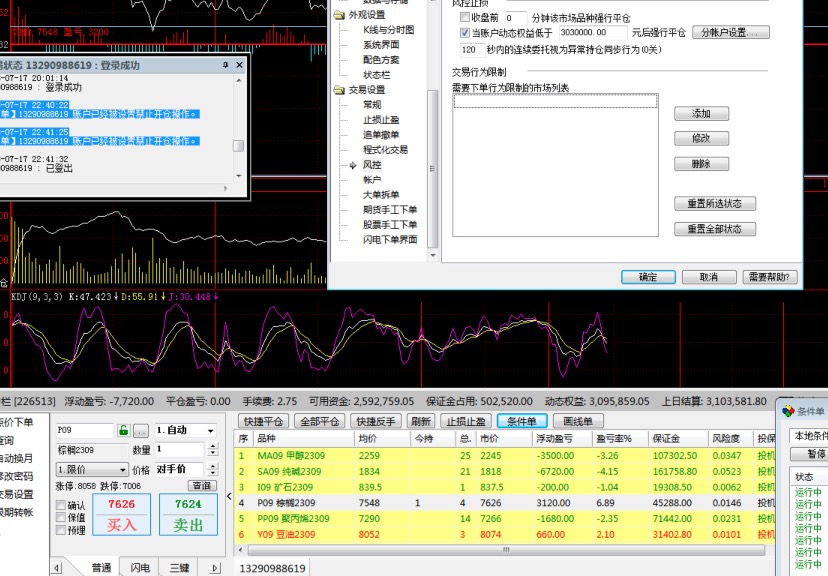Click the 交易设置 folder icon in settings tree
The height and width of the screenshot is (576, 828).
point(340,90)
